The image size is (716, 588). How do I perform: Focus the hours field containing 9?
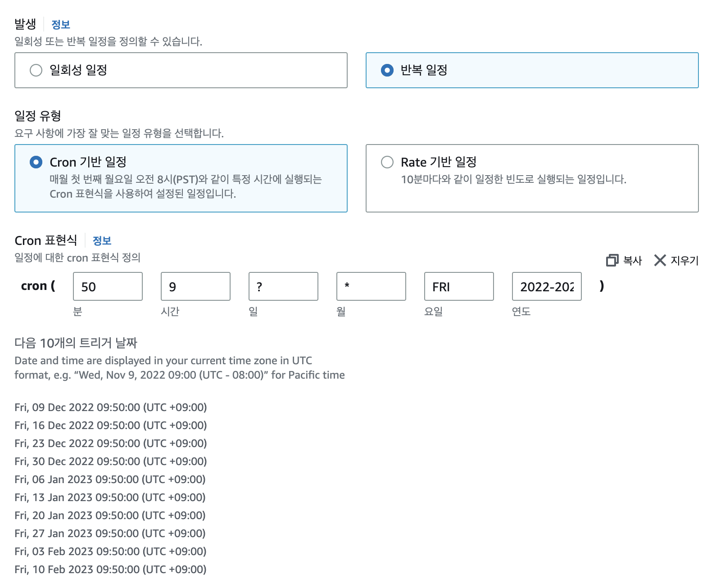195,286
